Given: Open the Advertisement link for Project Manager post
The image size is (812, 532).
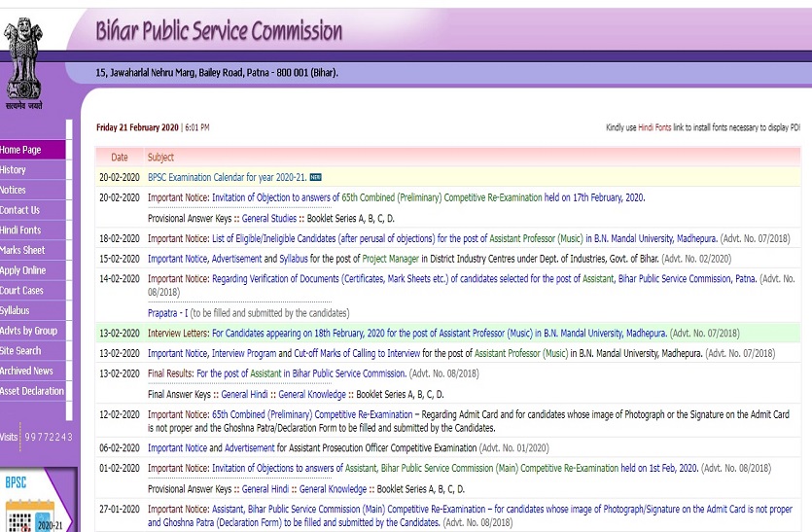Looking at the screenshot, I should pyautogui.click(x=236, y=259).
